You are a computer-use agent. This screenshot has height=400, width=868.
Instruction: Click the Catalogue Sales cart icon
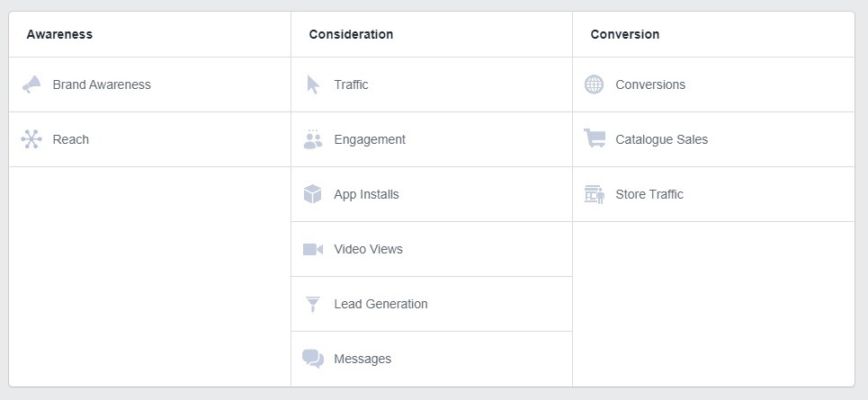pyautogui.click(x=595, y=138)
